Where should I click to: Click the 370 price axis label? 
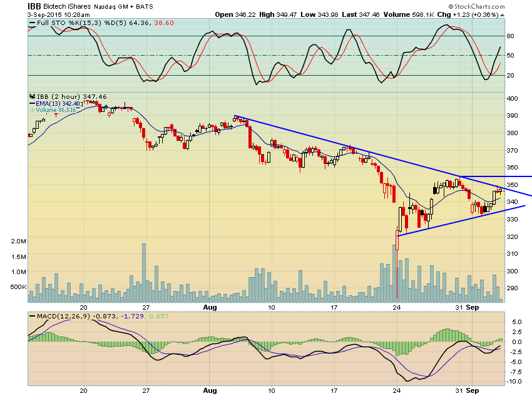coord(512,150)
